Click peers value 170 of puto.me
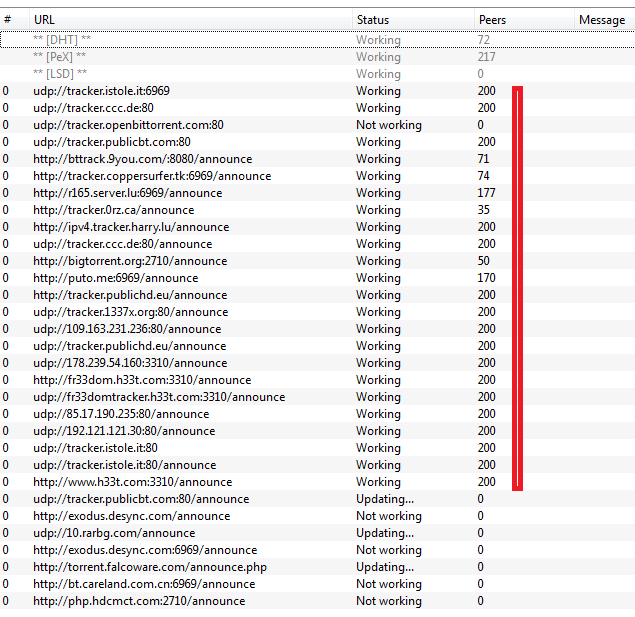The image size is (635, 617). tap(486, 278)
